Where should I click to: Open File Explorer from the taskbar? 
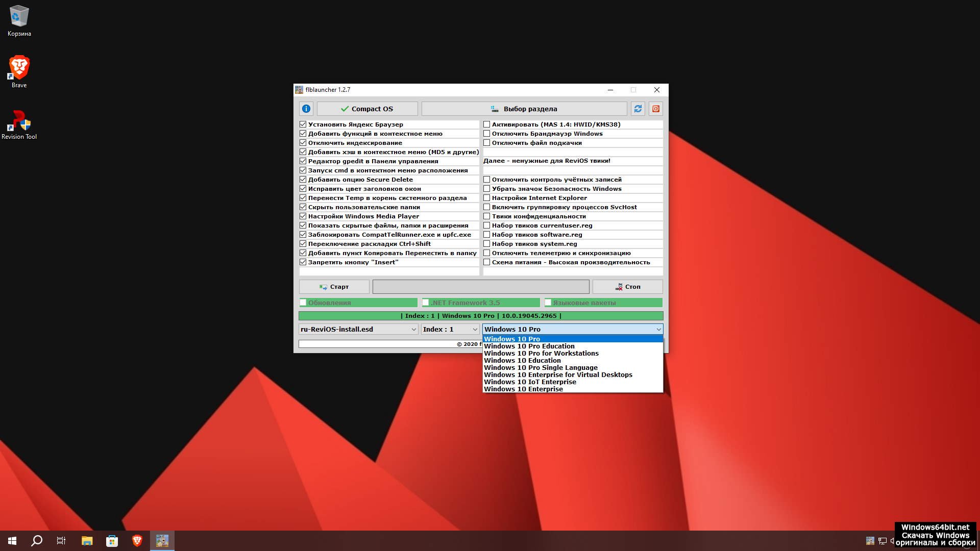(x=87, y=541)
